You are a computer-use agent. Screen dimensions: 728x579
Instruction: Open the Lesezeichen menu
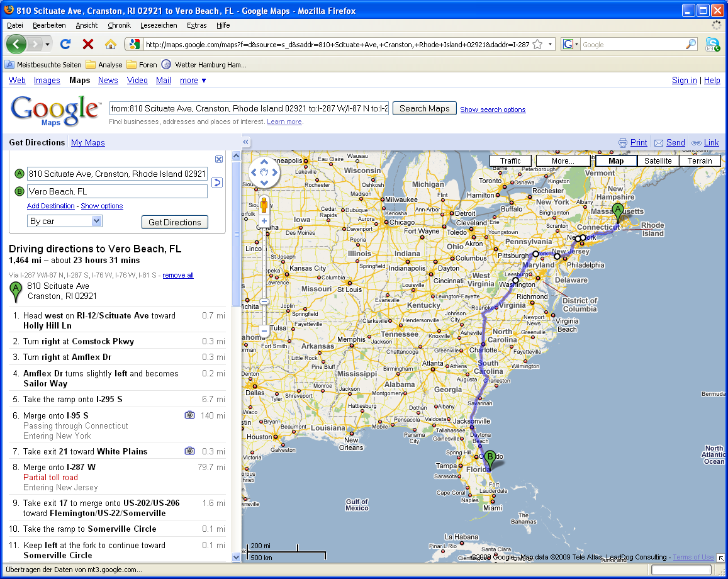(x=159, y=25)
